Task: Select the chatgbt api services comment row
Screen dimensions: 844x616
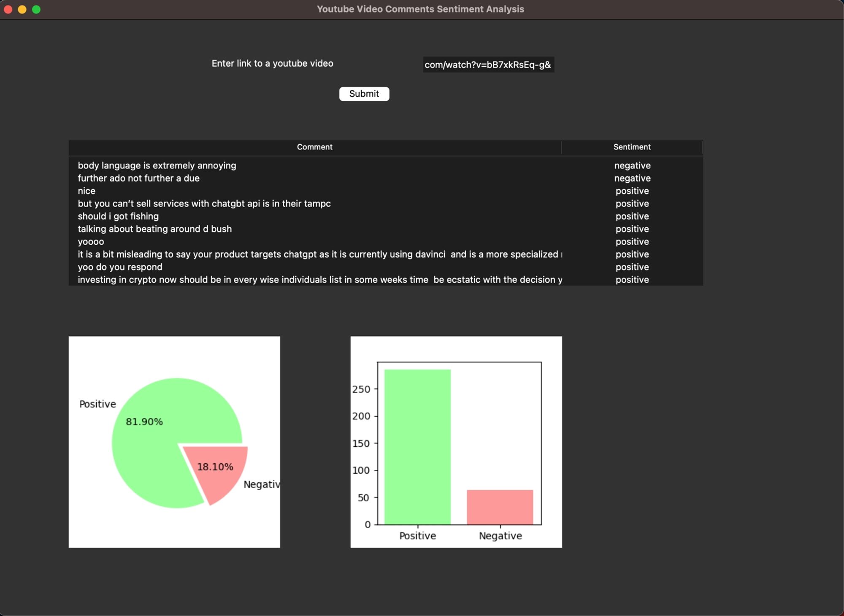Action: (x=204, y=203)
